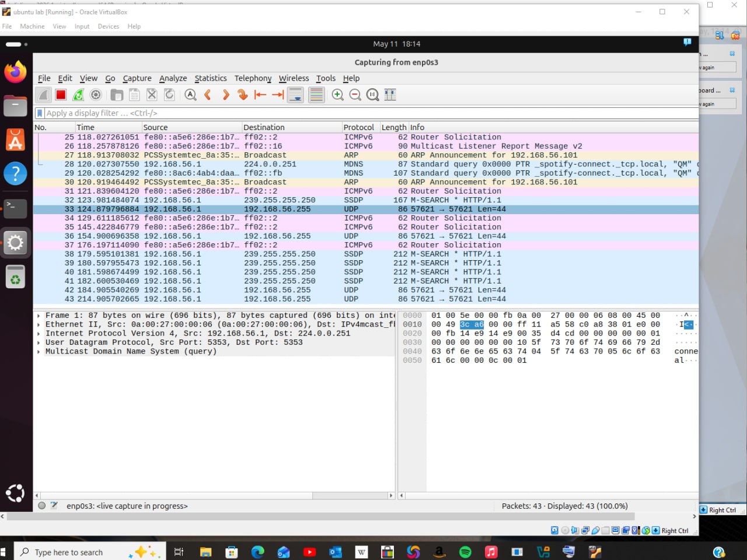Select packet 26 Multicast Listener Report row

tap(366, 146)
